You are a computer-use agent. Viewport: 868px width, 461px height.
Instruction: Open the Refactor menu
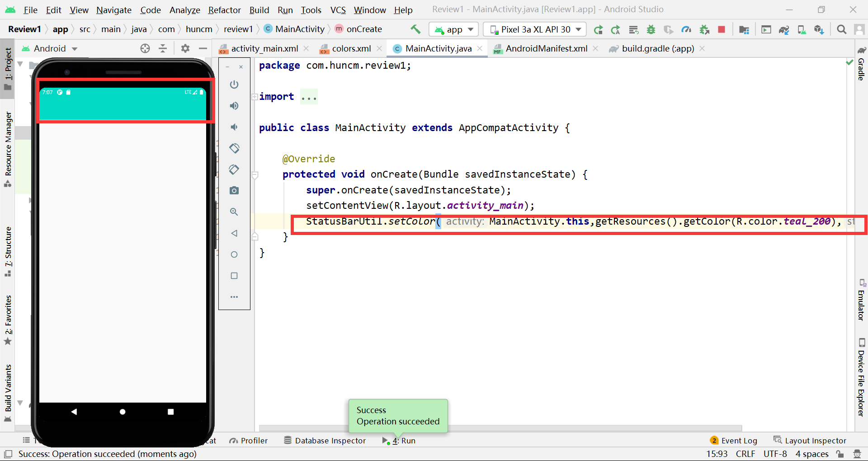pos(224,9)
